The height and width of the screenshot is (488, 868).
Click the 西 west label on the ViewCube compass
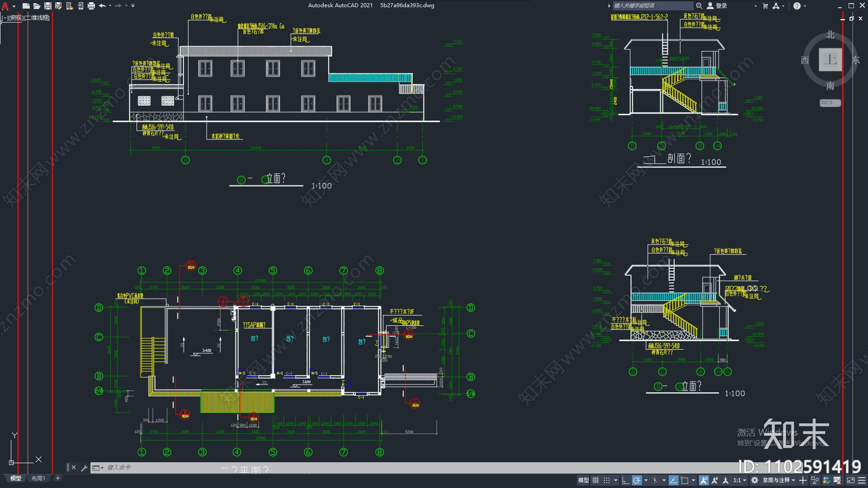click(805, 60)
